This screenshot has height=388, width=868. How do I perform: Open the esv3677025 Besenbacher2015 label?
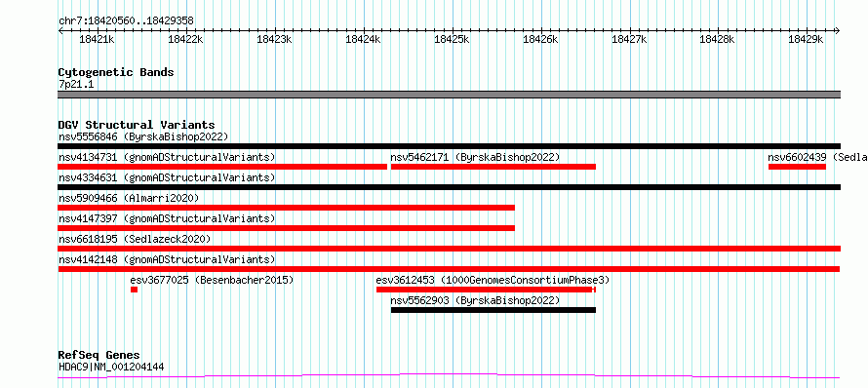tap(212, 280)
